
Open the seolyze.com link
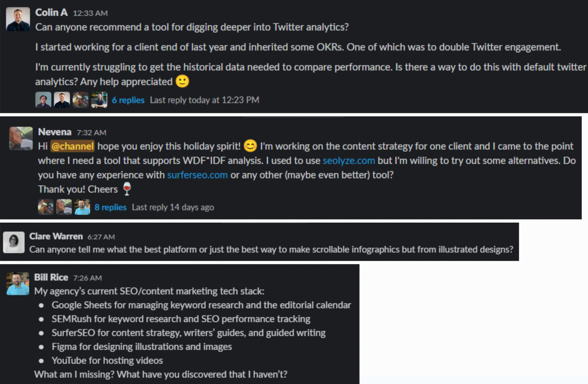pos(349,161)
